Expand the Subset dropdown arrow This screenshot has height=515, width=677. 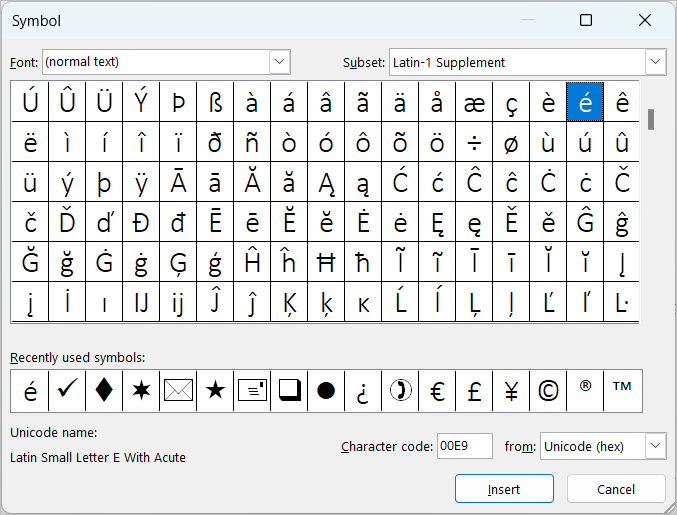coord(655,62)
